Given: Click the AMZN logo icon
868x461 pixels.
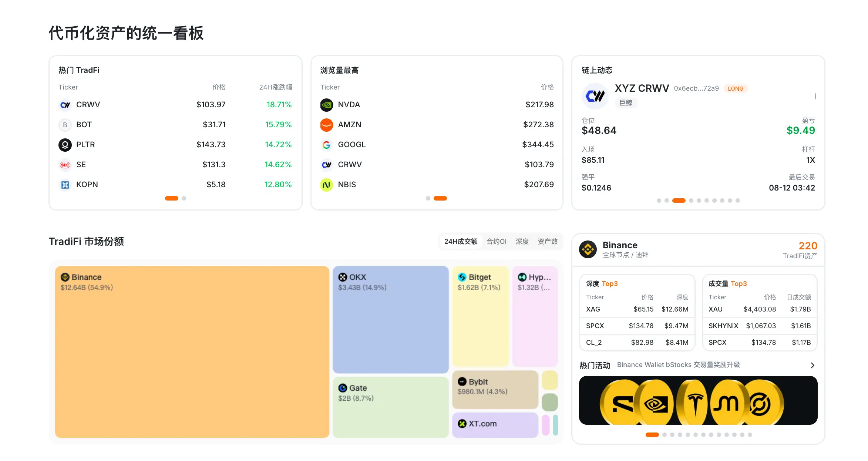Looking at the screenshot, I should point(327,125).
